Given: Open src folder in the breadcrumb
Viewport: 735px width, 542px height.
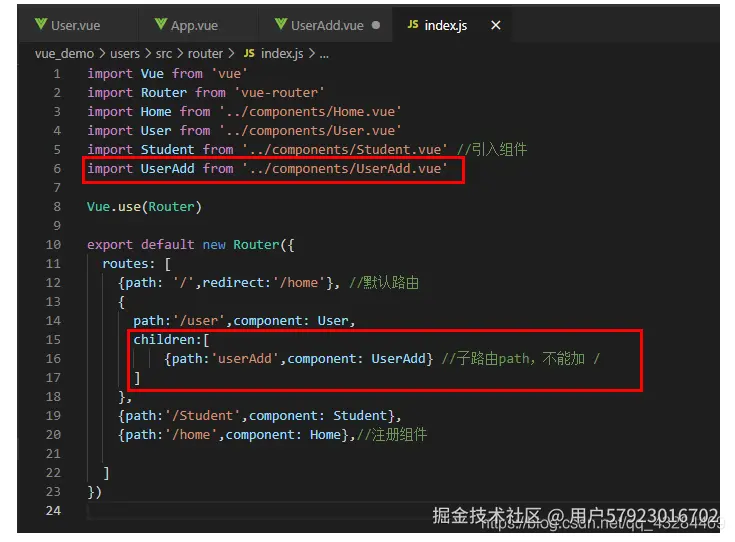Looking at the screenshot, I should tap(164, 54).
